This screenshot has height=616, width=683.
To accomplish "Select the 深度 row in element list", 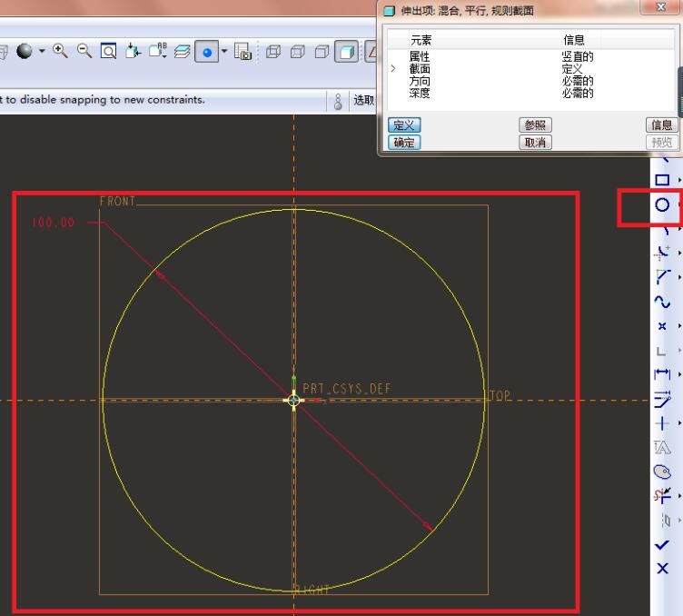I will tap(420, 94).
